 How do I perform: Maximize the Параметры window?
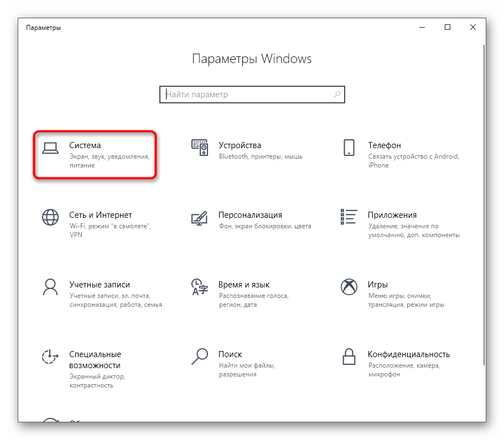coord(448,27)
